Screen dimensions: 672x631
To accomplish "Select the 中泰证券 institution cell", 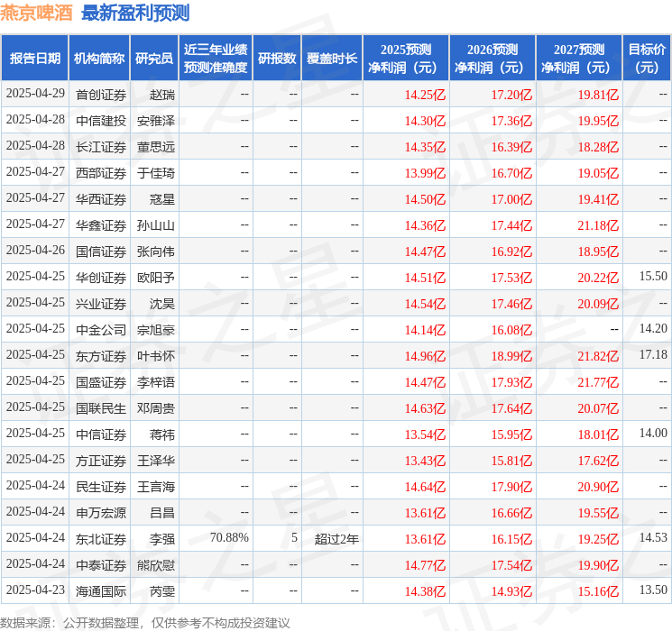I will [x=101, y=565].
